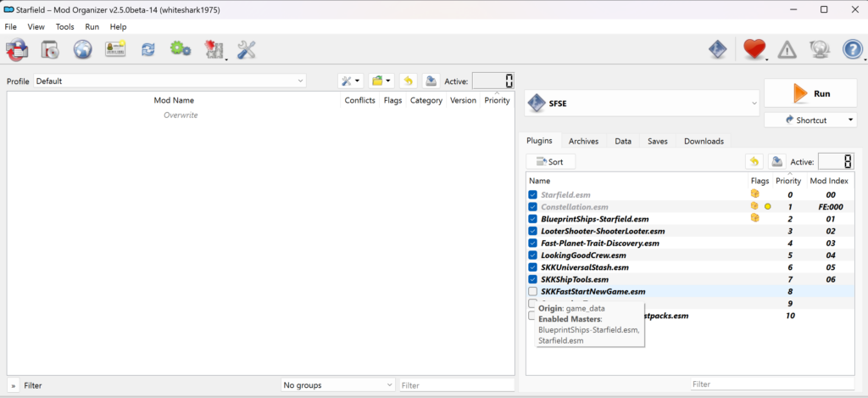Open Settings with the wrench and screwdriver icon
This screenshot has height=398, width=868.
click(x=247, y=50)
